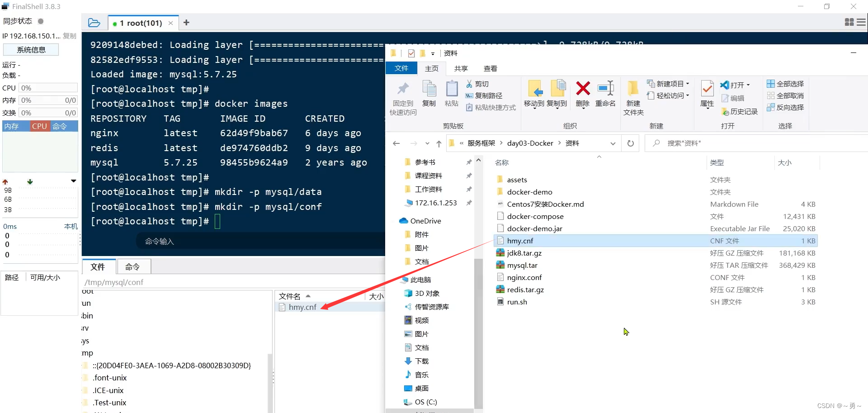Click the /tmp/mysql/conf path field

click(x=233, y=282)
